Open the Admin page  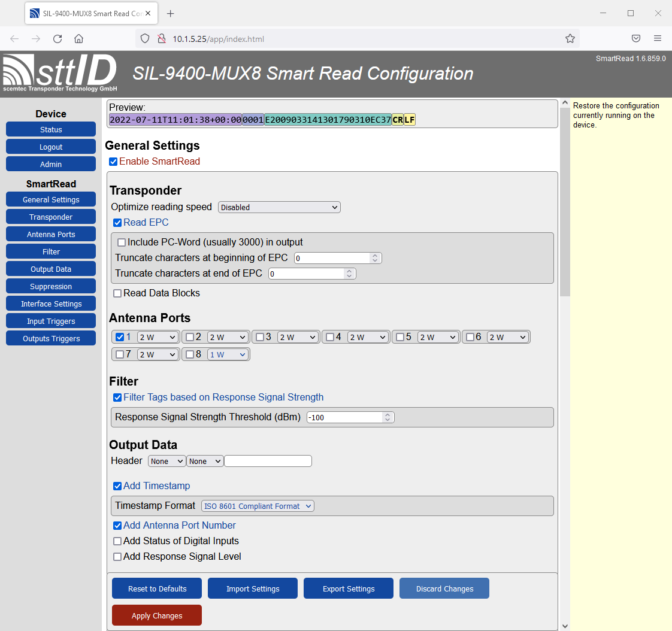tap(51, 164)
